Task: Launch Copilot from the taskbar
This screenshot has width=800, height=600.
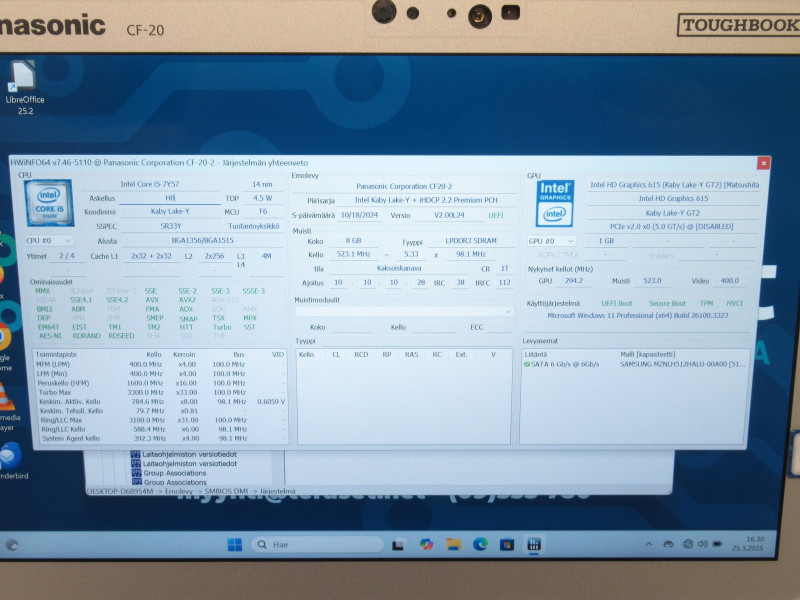Action: [x=426, y=544]
